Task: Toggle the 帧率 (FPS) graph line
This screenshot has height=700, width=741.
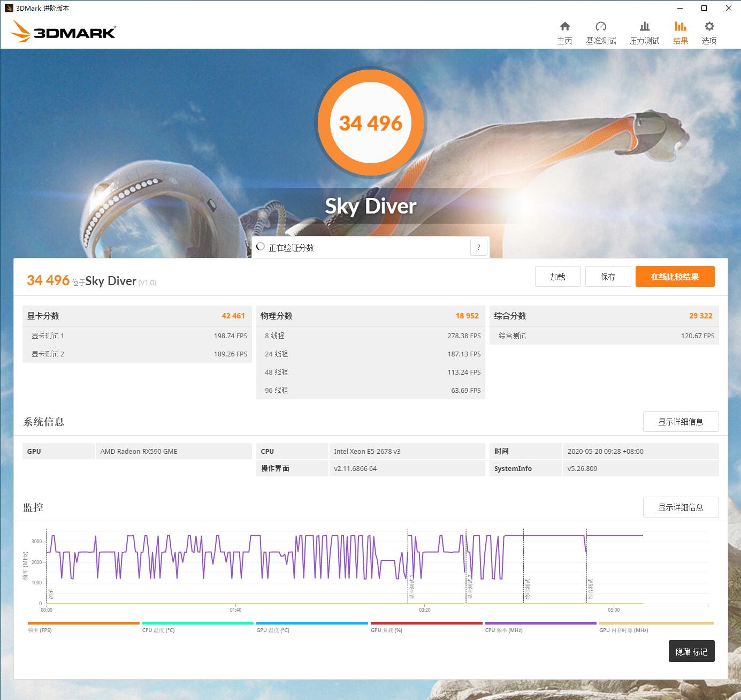Action: coord(83,623)
